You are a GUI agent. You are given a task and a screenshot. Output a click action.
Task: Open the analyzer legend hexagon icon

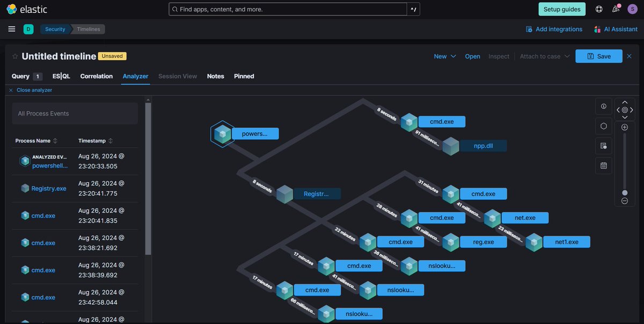(603, 126)
